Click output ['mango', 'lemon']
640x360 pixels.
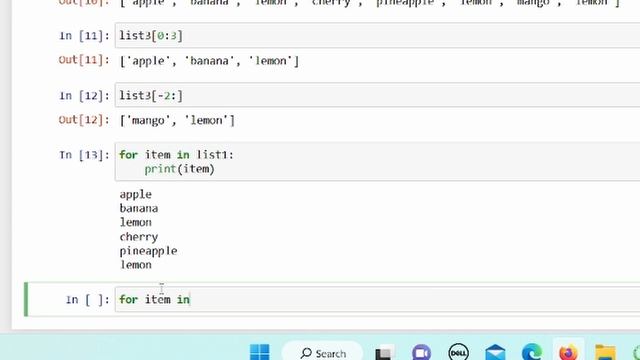click(177, 121)
